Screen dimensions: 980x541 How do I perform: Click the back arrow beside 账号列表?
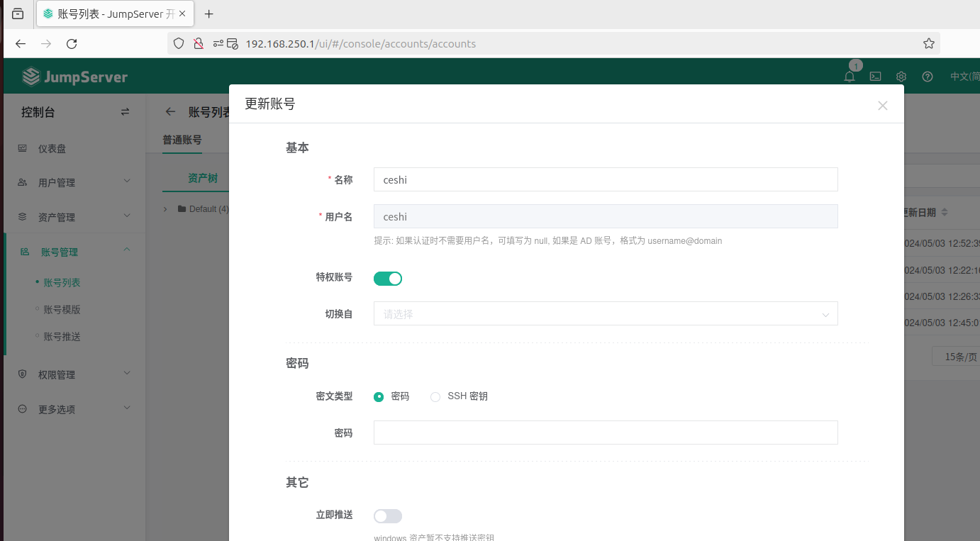170,112
